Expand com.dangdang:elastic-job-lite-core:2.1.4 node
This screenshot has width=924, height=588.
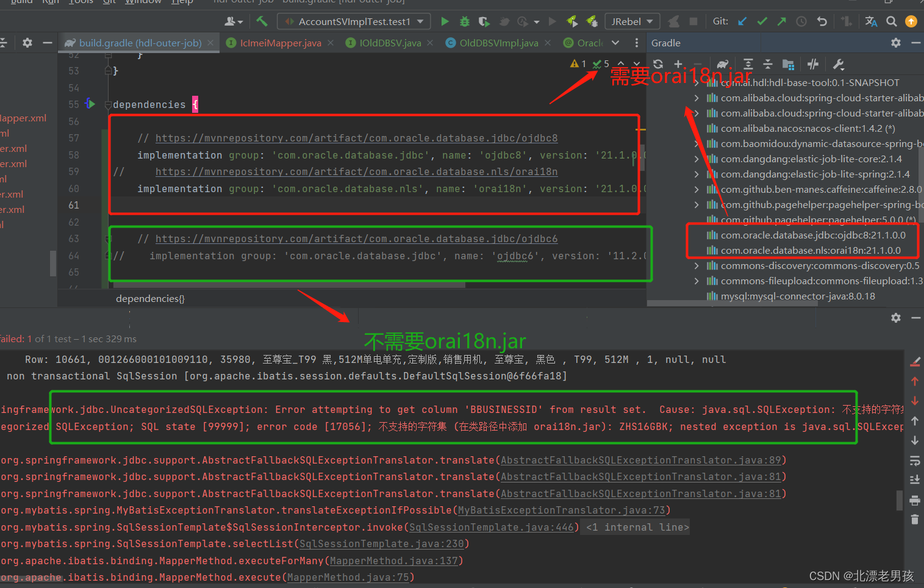click(x=697, y=159)
